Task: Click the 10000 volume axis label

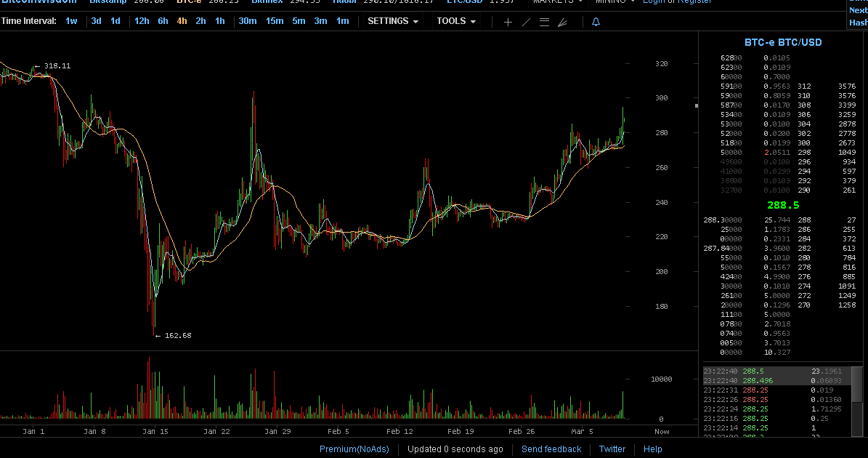Action: [661, 379]
